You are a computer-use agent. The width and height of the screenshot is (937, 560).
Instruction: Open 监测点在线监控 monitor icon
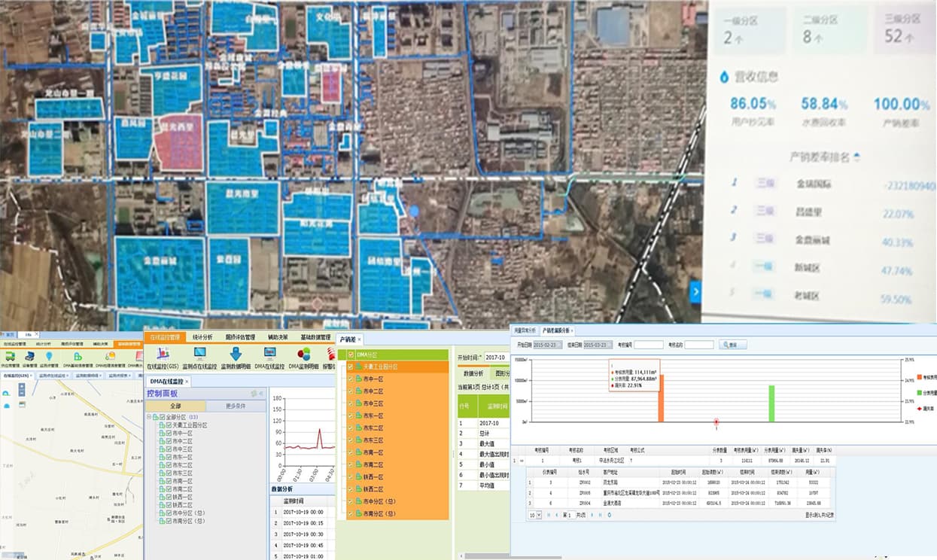199,353
